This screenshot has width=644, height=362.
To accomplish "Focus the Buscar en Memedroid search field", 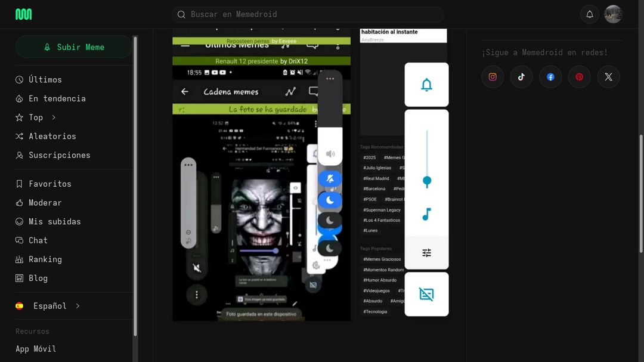I will tap(308, 14).
